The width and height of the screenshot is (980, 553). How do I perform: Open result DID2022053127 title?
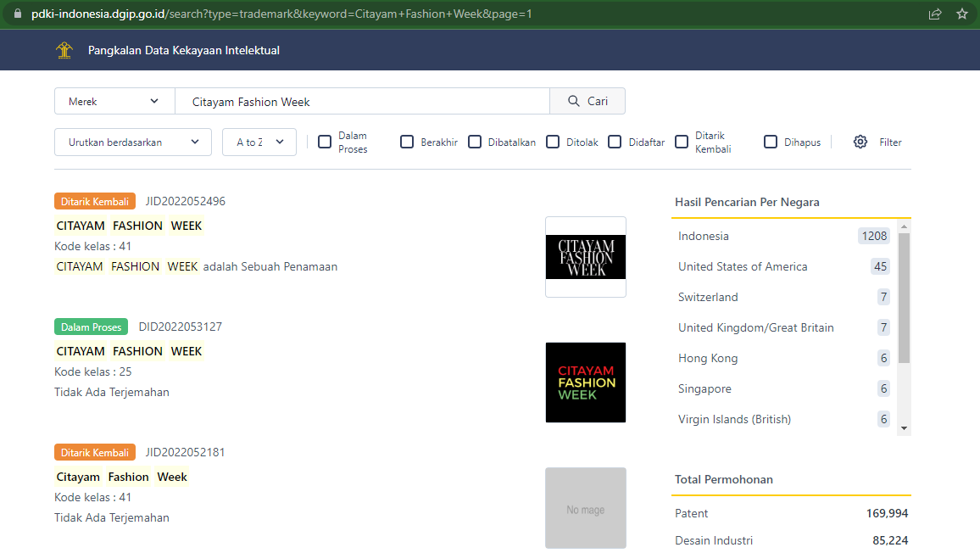point(129,352)
